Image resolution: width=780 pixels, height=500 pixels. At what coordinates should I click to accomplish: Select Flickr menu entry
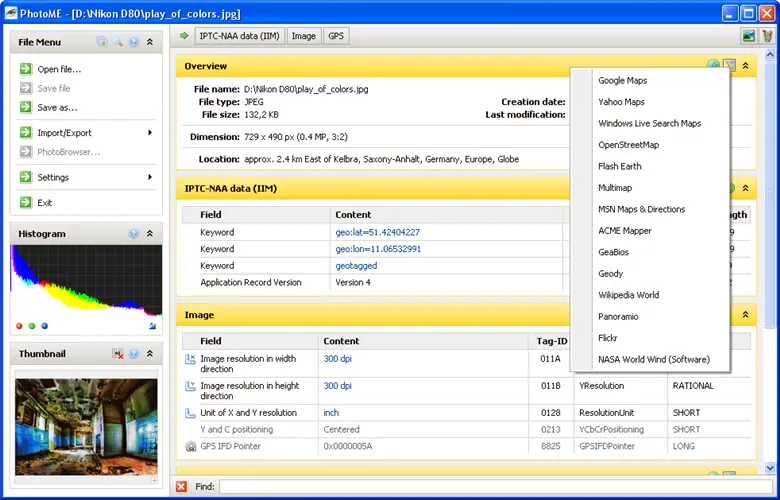tap(650, 337)
